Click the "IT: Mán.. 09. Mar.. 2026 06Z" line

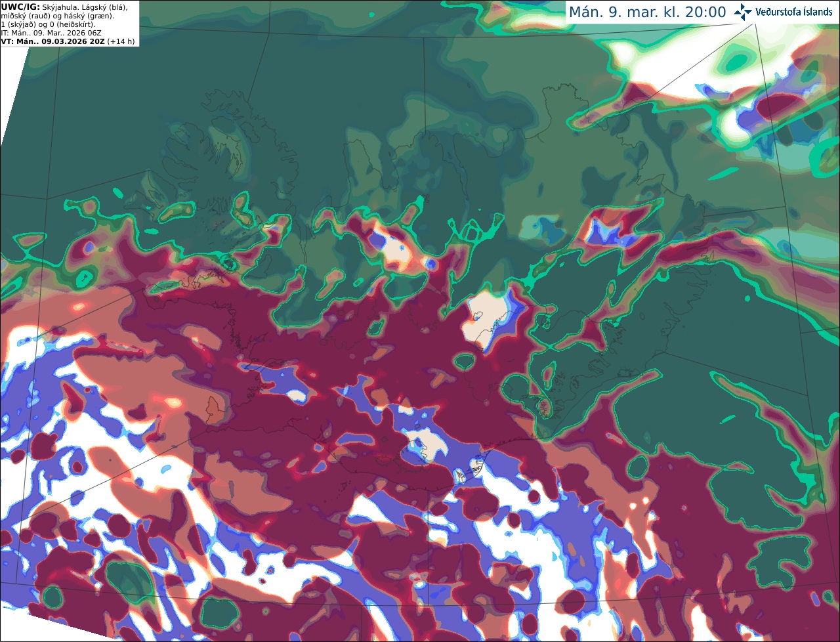click(51, 33)
